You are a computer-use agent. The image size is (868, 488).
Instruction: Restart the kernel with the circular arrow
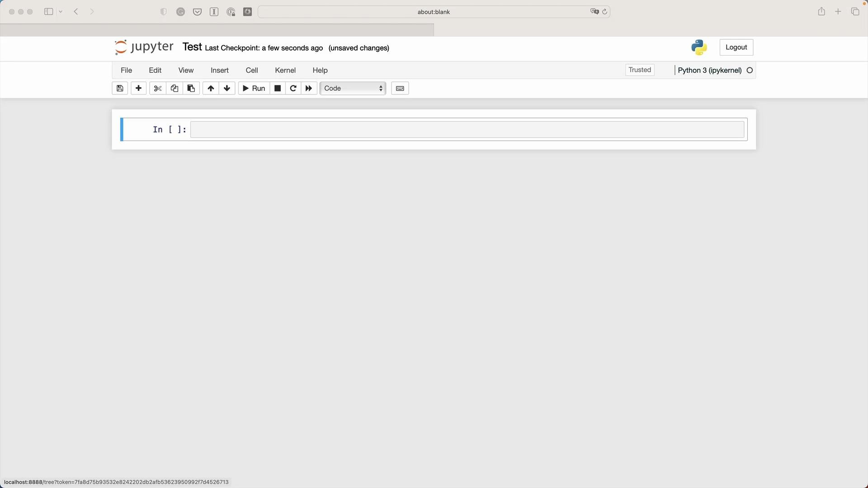point(293,88)
